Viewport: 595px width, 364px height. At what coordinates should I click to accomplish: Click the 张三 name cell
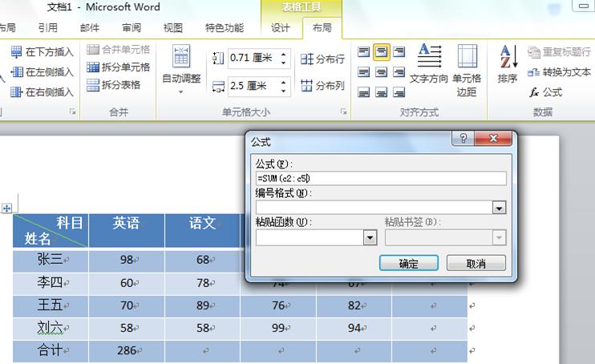[51, 260]
